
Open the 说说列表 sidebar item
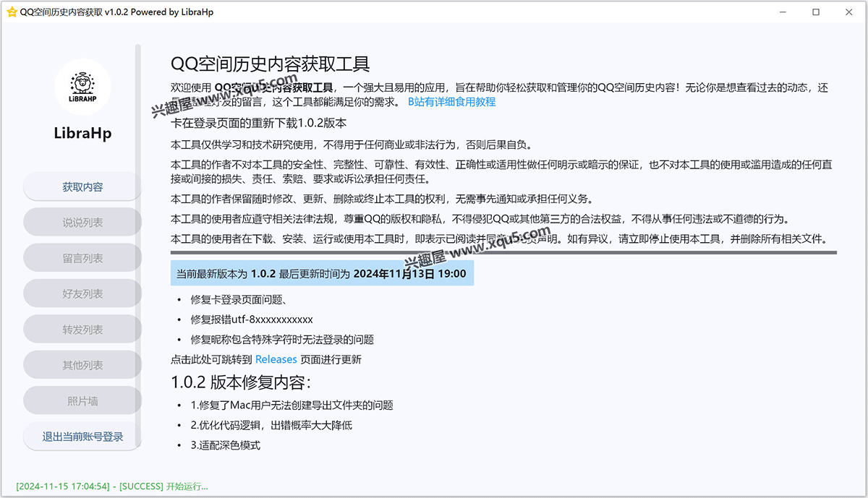[x=82, y=223]
